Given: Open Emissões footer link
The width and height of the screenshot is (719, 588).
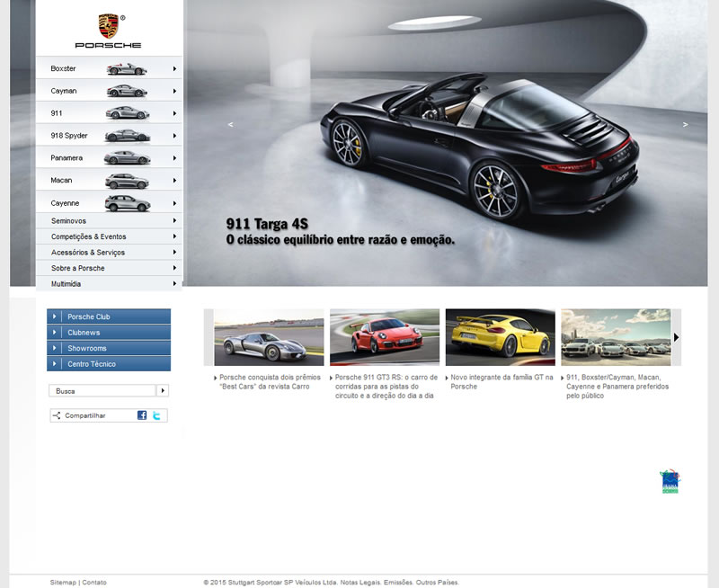Looking at the screenshot, I should coord(398,582).
